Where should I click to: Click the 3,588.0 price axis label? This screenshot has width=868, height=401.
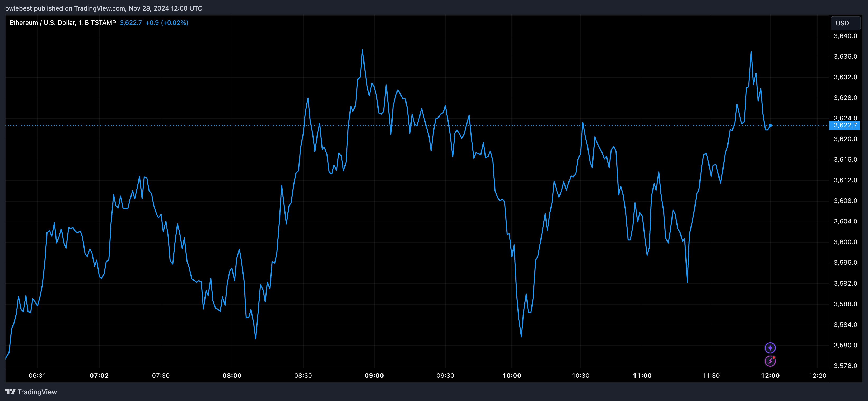[x=846, y=304]
